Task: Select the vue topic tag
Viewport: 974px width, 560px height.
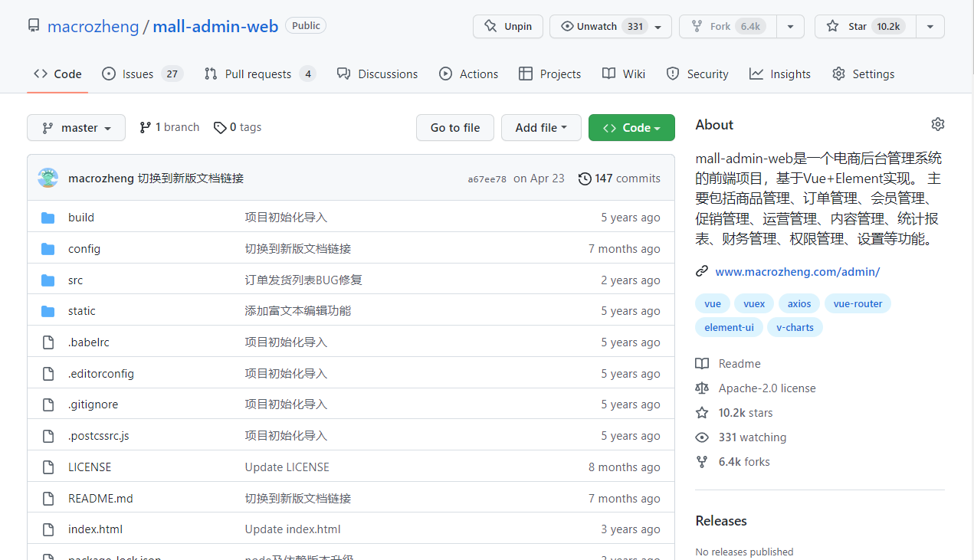Action: pos(713,304)
